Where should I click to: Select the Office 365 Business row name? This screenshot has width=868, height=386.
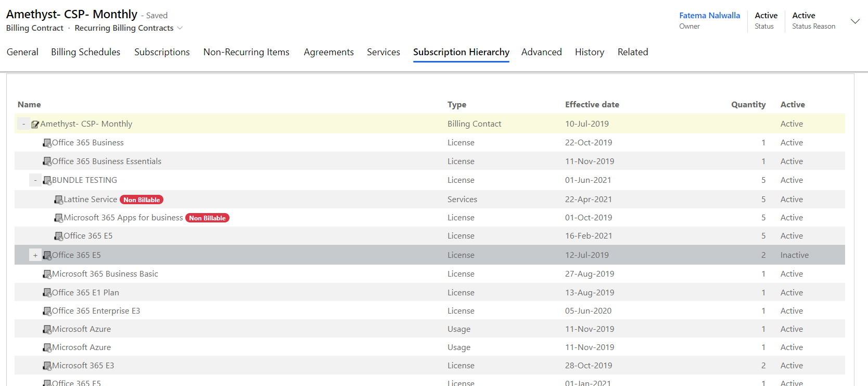click(88, 143)
